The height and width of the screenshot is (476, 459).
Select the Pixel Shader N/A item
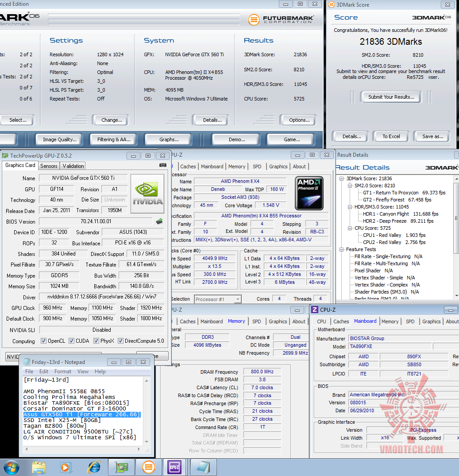pyautogui.click(x=374, y=271)
